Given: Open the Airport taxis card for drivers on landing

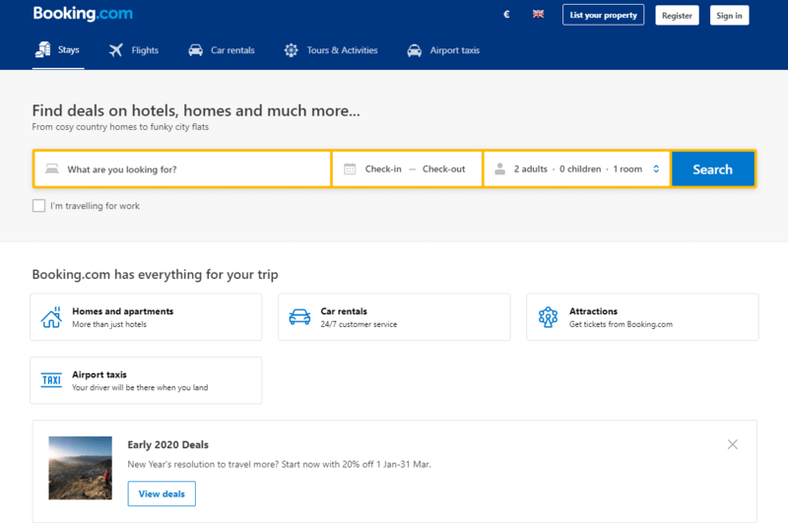Looking at the screenshot, I should click(146, 380).
